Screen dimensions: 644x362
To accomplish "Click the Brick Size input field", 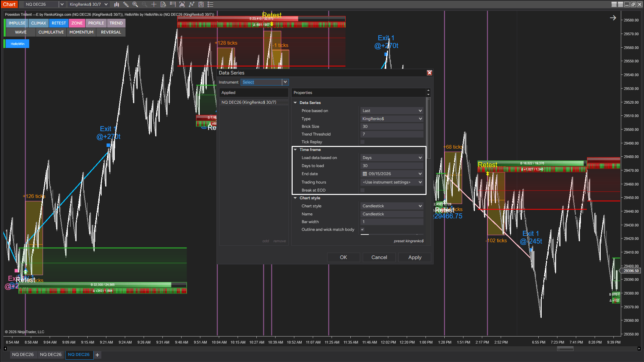I will pos(392,126).
